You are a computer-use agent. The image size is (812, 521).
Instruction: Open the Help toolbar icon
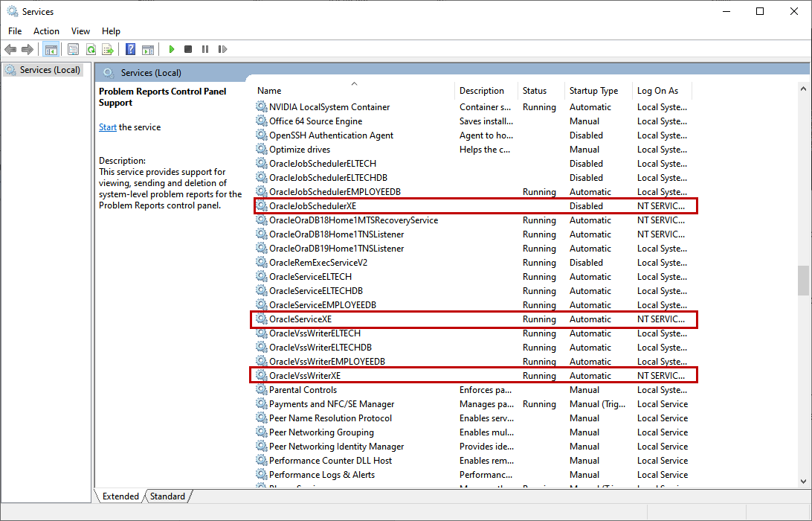tap(131, 49)
